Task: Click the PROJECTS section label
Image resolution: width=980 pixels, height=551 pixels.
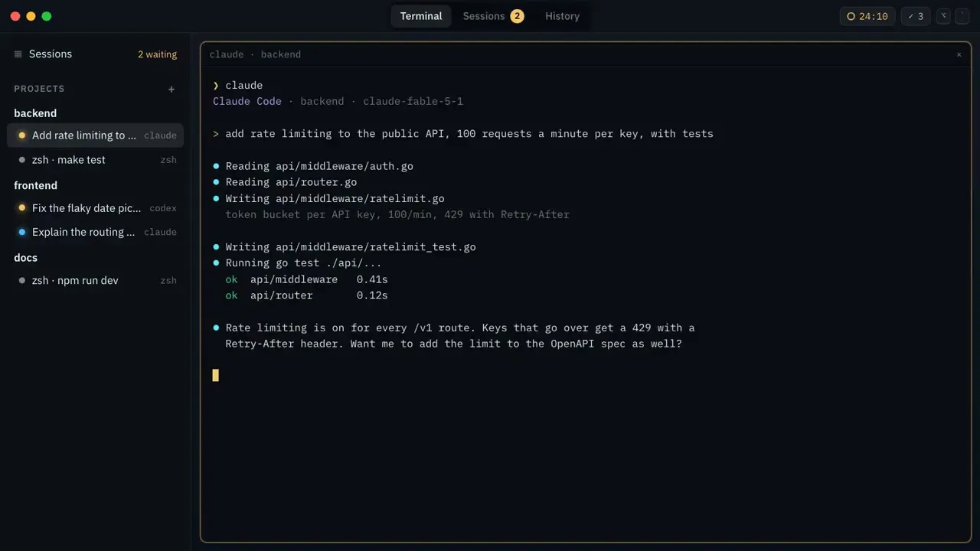Action: pos(39,89)
